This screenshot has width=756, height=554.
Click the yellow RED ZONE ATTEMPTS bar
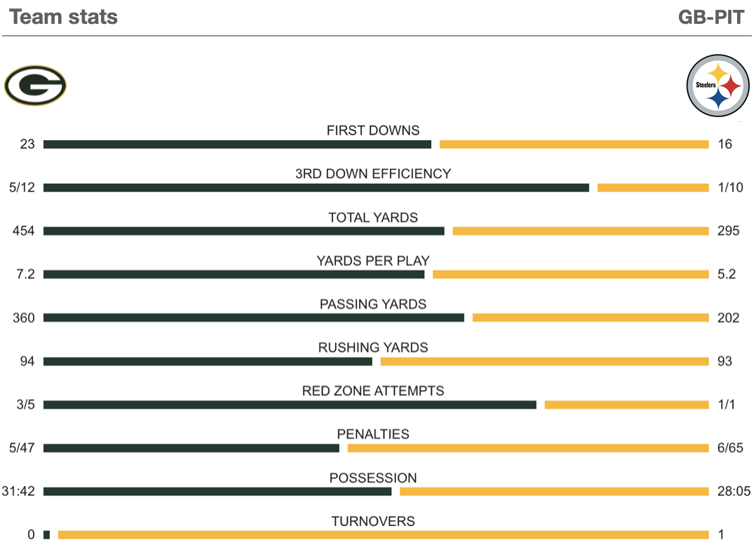click(626, 405)
